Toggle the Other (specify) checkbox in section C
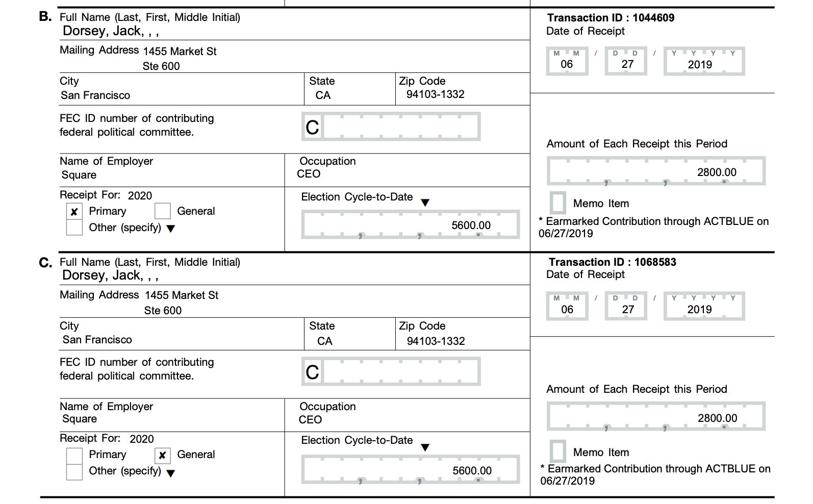 (x=74, y=471)
